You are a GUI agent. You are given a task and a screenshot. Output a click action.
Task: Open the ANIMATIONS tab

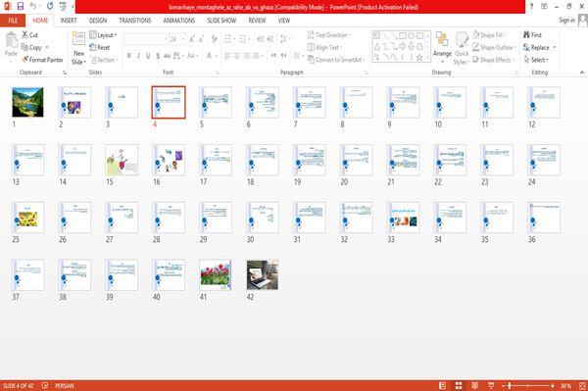pos(179,21)
